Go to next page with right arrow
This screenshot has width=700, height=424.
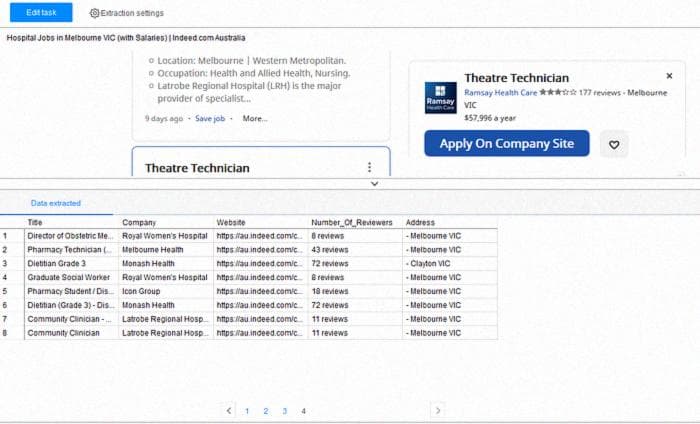pos(438,411)
